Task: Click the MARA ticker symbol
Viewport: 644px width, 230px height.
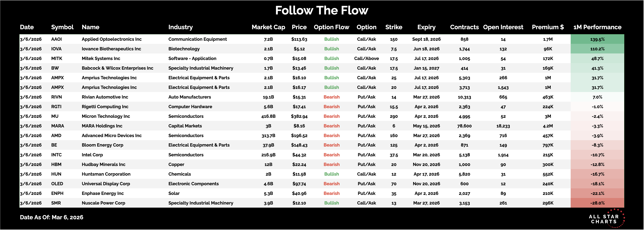Action: tap(58, 126)
